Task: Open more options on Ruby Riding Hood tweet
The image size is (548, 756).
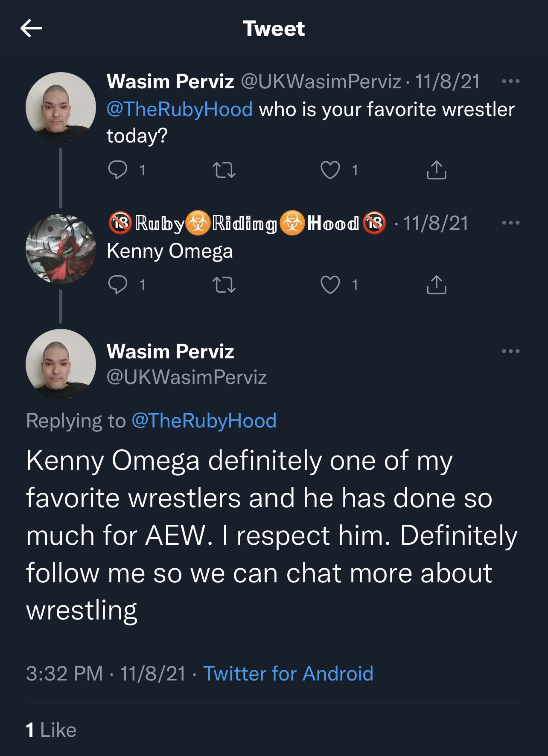Action: 510,223
